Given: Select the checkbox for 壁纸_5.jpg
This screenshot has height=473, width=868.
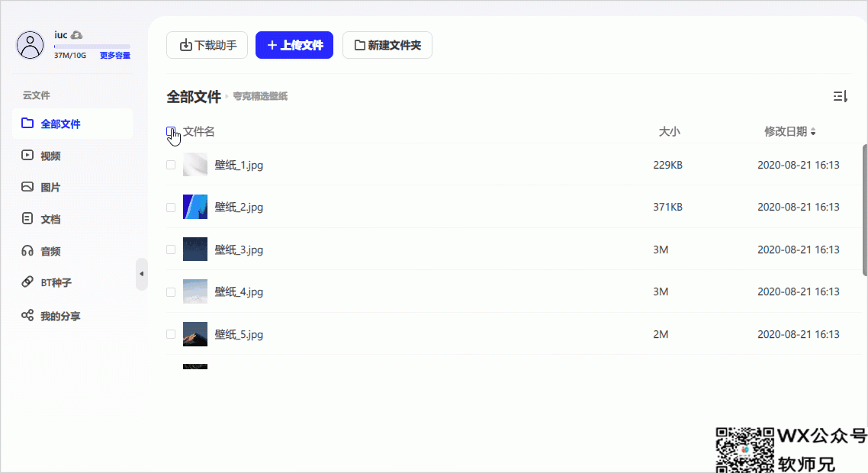Looking at the screenshot, I should (171, 334).
